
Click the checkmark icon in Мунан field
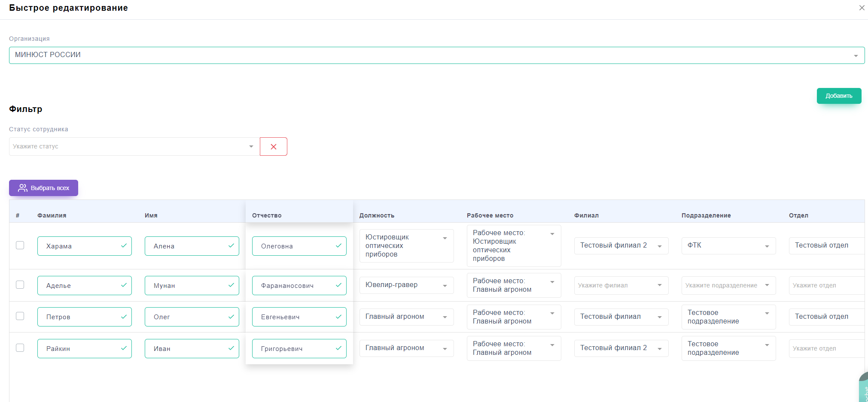point(231,285)
